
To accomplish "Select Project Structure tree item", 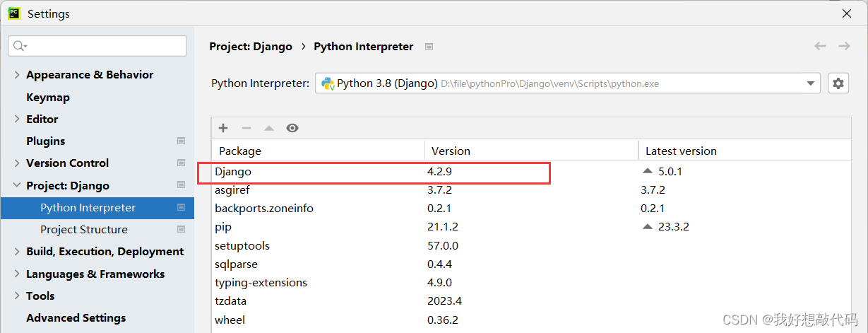I will 84,230.
